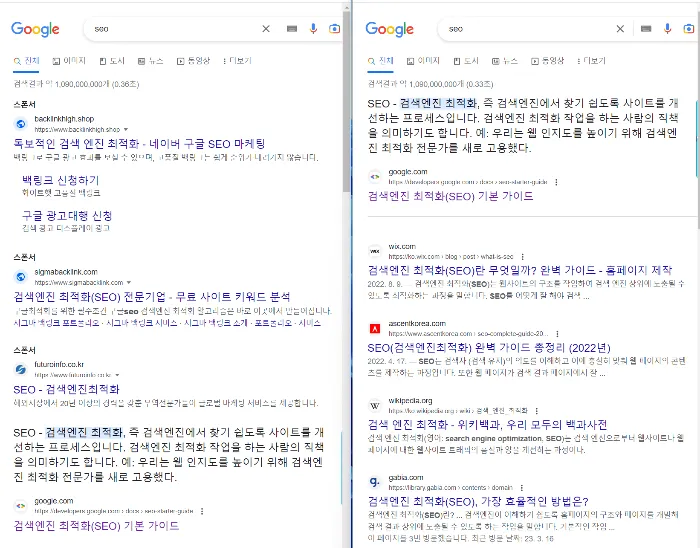Click backlinkhigh.shop globe favicon

21,124
